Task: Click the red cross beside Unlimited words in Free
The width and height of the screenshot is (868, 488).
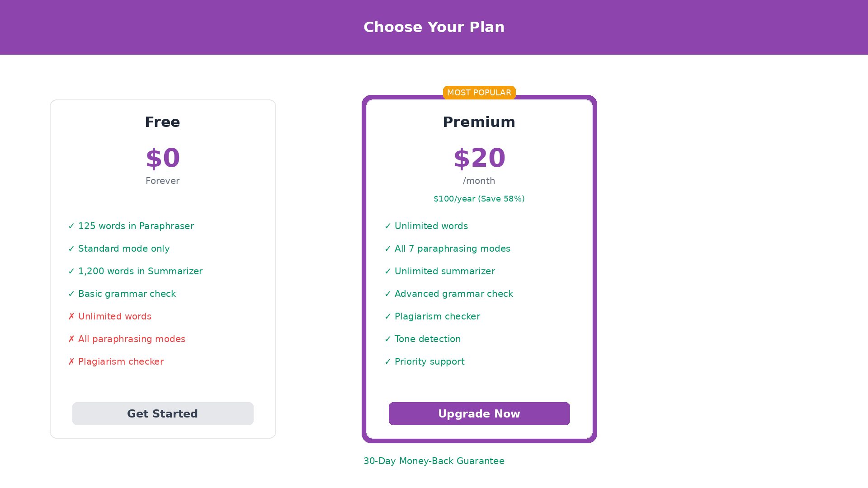Action: pos(71,316)
